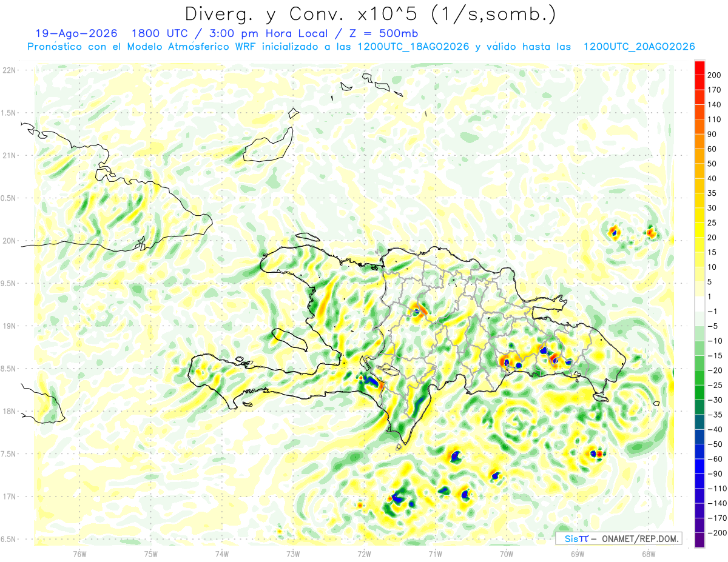This screenshot has width=728, height=562.
Task: Click the "20N" latitude label
Action: tap(8, 241)
